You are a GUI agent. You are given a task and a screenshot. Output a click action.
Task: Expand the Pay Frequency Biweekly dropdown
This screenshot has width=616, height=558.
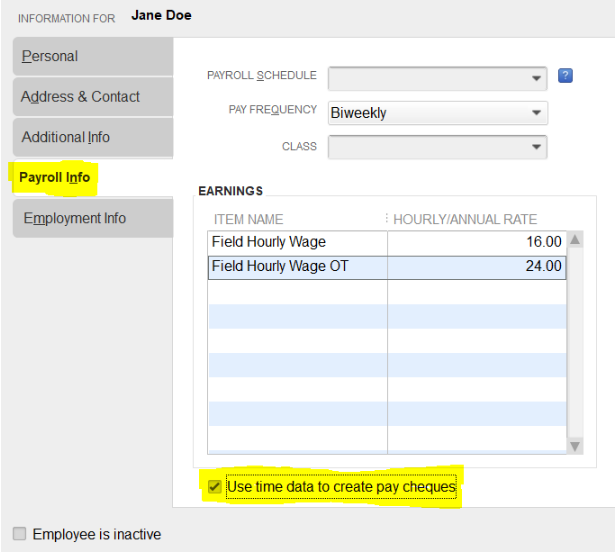438,113
